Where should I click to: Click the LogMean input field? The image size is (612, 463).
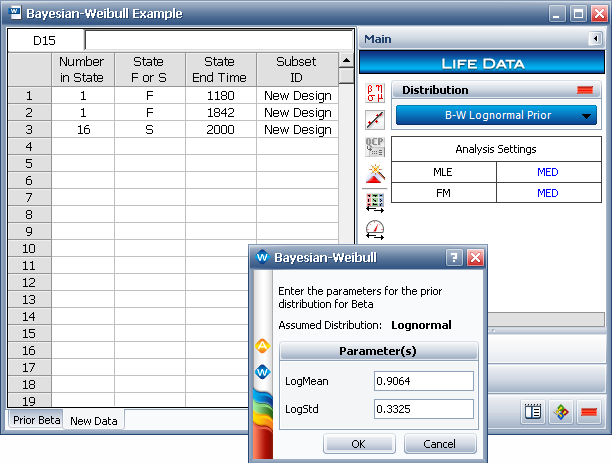point(423,381)
